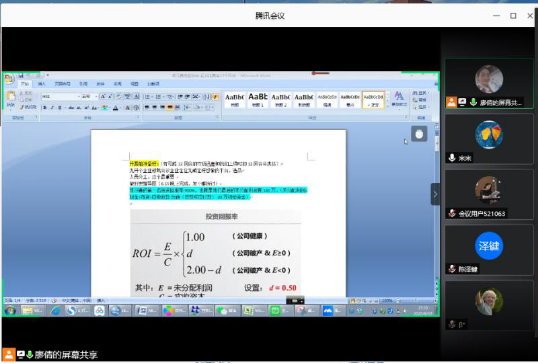Collapse the participant side panel with the chevron

[435, 194]
